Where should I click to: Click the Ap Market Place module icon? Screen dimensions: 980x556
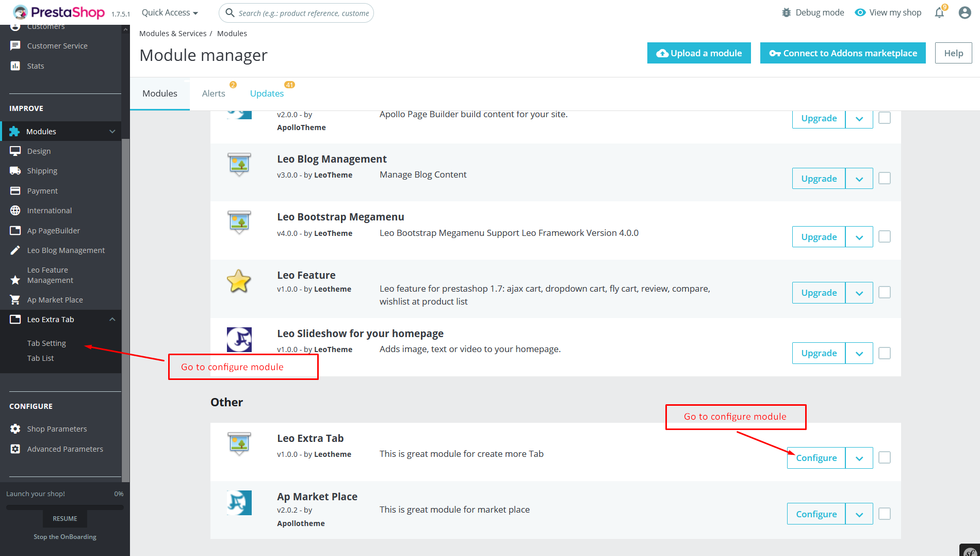[239, 503]
